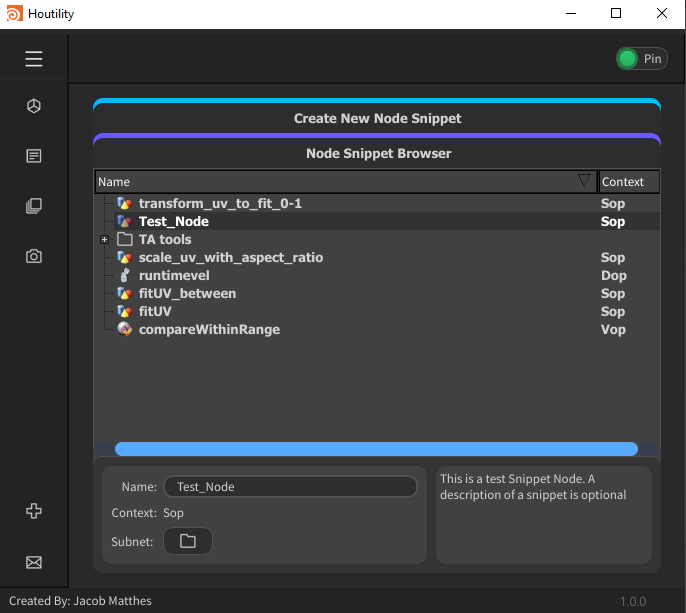Click the Sop context cell for fitUV_between
This screenshot has width=686, height=613.
tap(612, 293)
